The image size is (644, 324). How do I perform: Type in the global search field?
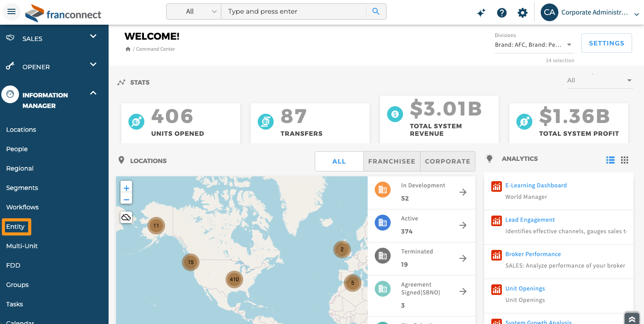pos(294,11)
